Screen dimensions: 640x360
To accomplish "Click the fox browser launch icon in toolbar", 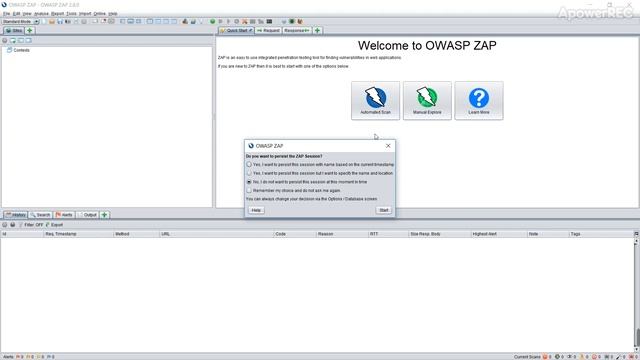I will tap(300, 21).
